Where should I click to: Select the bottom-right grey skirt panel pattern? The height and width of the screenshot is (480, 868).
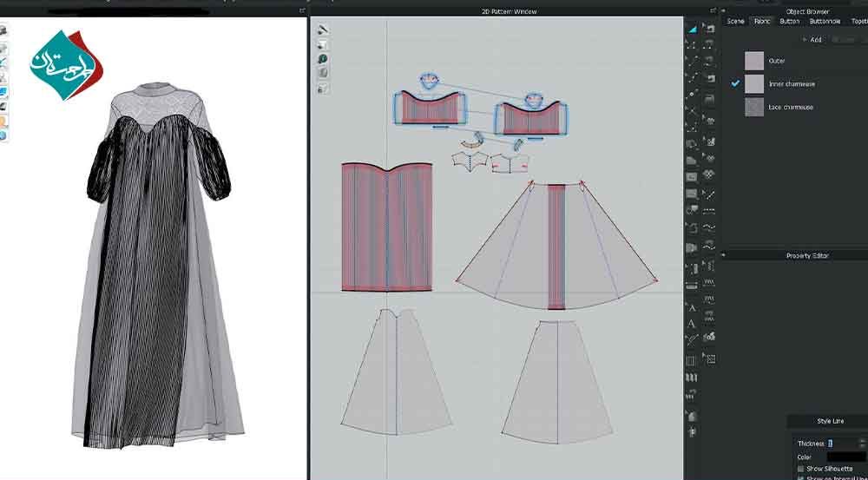tap(557, 382)
